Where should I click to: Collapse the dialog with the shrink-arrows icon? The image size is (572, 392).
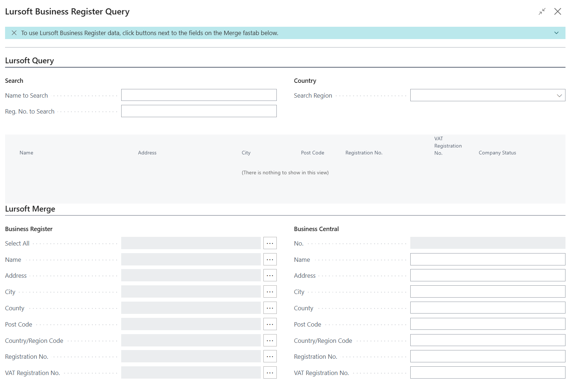tap(542, 12)
